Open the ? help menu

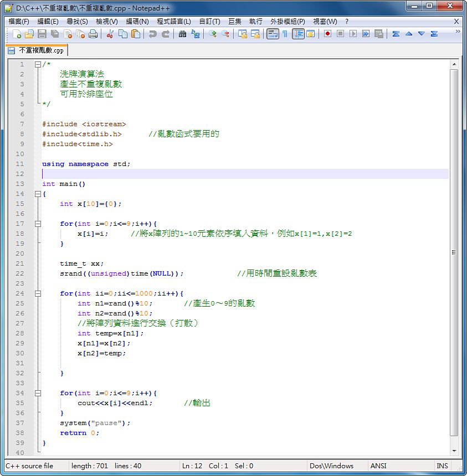347,22
